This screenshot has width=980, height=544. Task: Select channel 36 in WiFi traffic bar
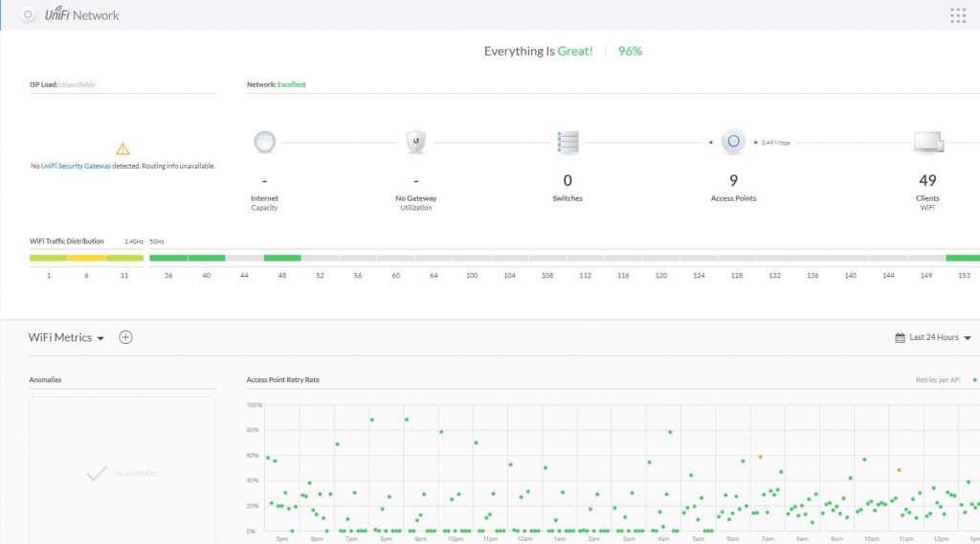click(168, 258)
